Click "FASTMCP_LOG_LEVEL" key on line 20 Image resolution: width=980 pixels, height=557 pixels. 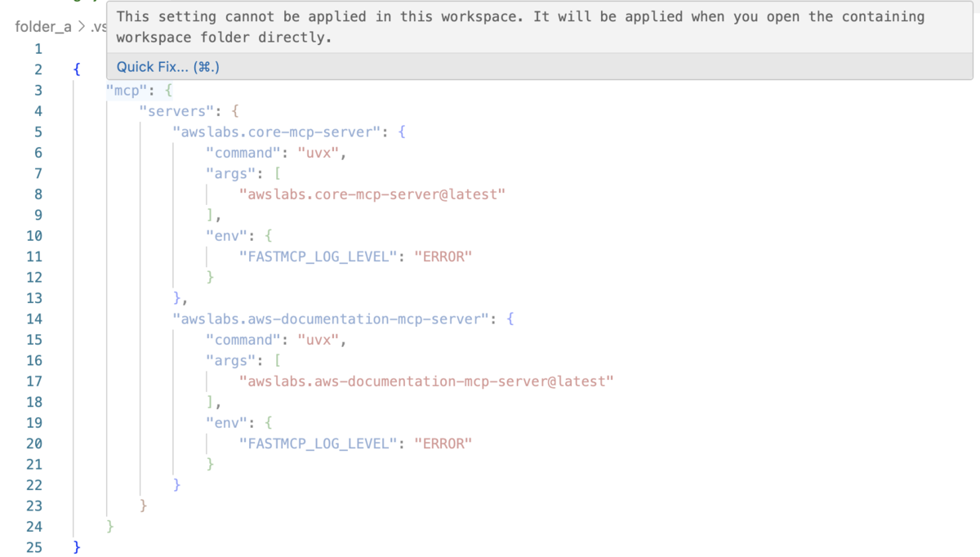[x=318, y=443]
